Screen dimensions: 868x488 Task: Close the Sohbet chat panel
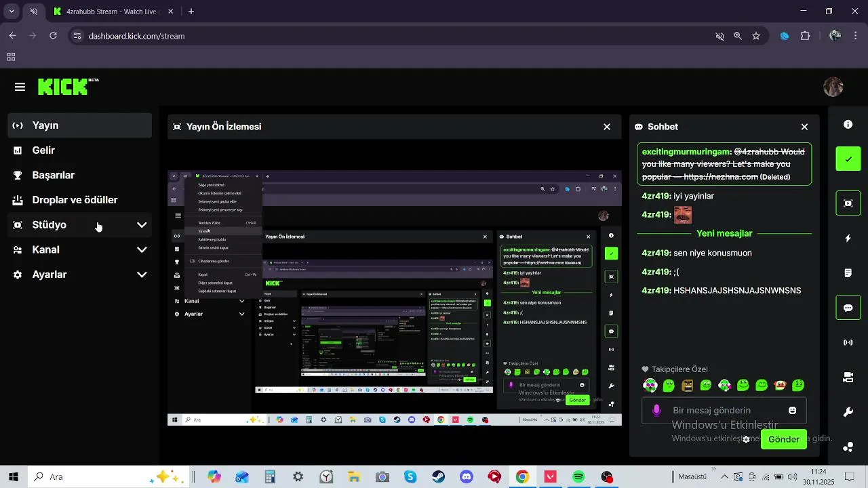tap(804, 127)
